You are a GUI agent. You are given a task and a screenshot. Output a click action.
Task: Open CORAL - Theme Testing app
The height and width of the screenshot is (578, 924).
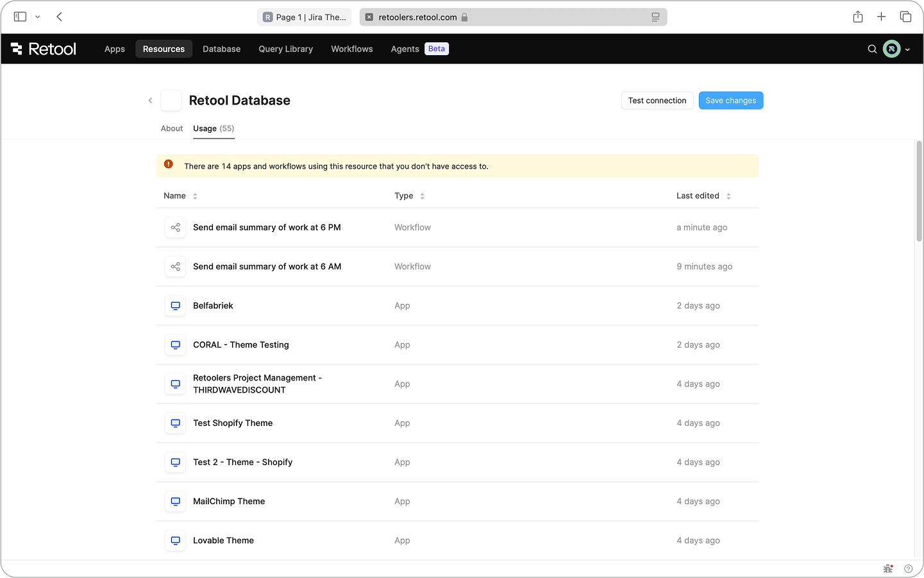click(241, 345)
